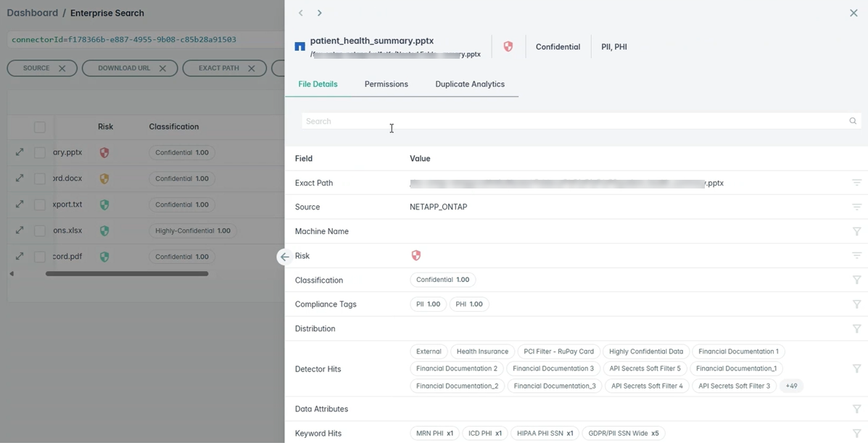Expand the +49 more detector hits
Viewport: 868px width, 448px height.
pos(791,386)
